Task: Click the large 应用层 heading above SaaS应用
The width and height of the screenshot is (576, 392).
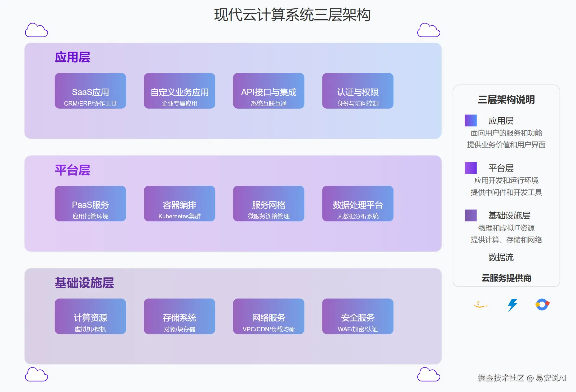Action: pos(73,57)
